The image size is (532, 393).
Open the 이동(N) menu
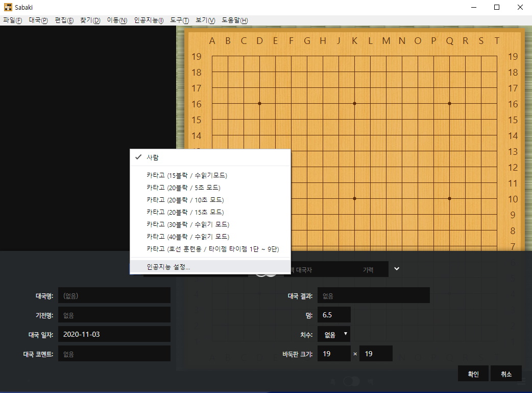coord(117,20)
